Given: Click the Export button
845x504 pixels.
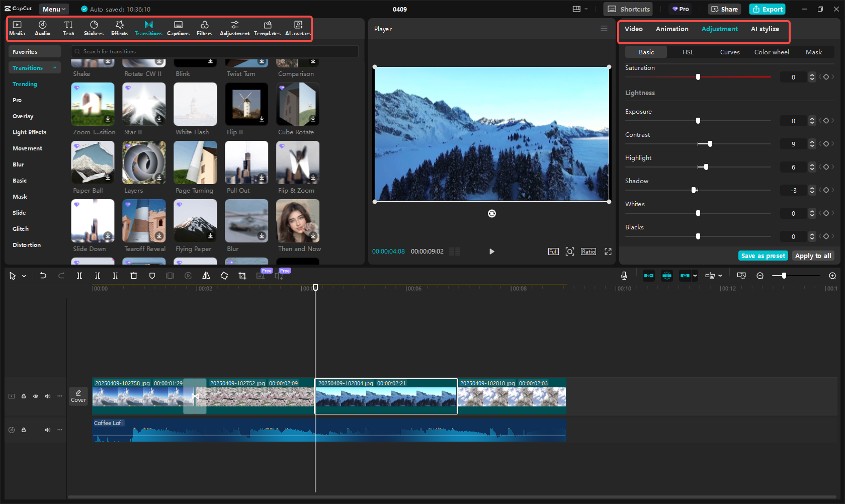Looking at the screenshot, I should pyautogui.click(x=767, y=9).
